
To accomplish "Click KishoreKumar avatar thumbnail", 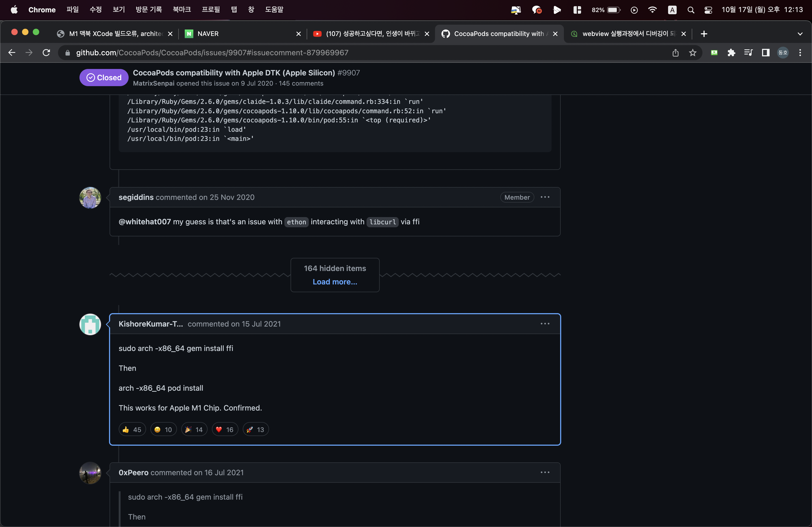I will (90, 324).
